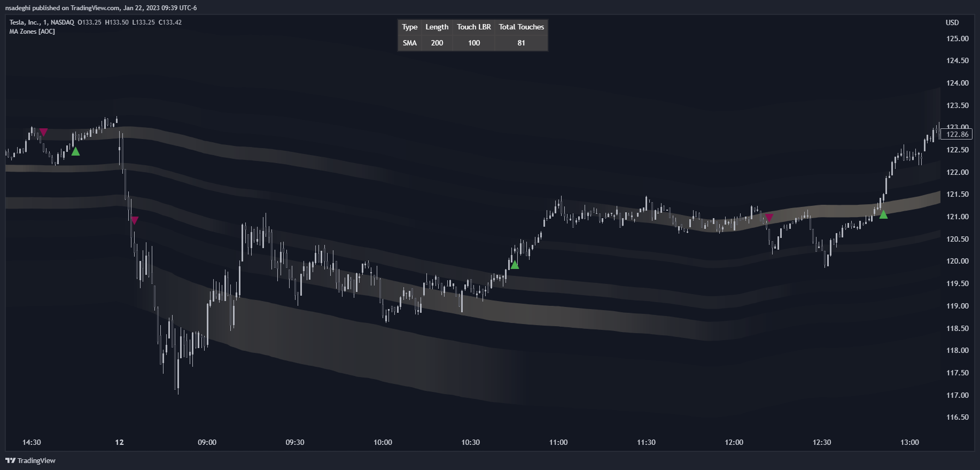Viewport: 980px width, 470px height.
Task: Click the 125.00 price axis label
Action: click(x=957, y=38)
